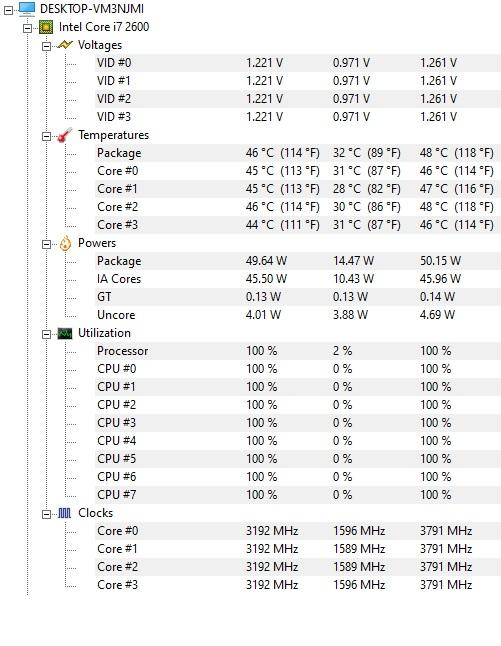Collapse the Utilization section
This screenshot has height=646, width=501.
coord(47,335)
